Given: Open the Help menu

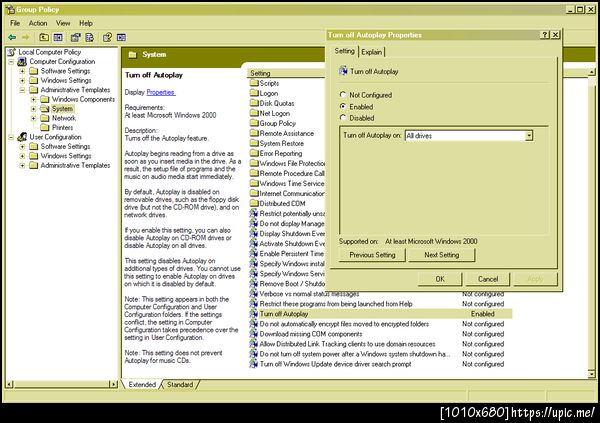Looking at the screenshot, I should click(86, 23).
